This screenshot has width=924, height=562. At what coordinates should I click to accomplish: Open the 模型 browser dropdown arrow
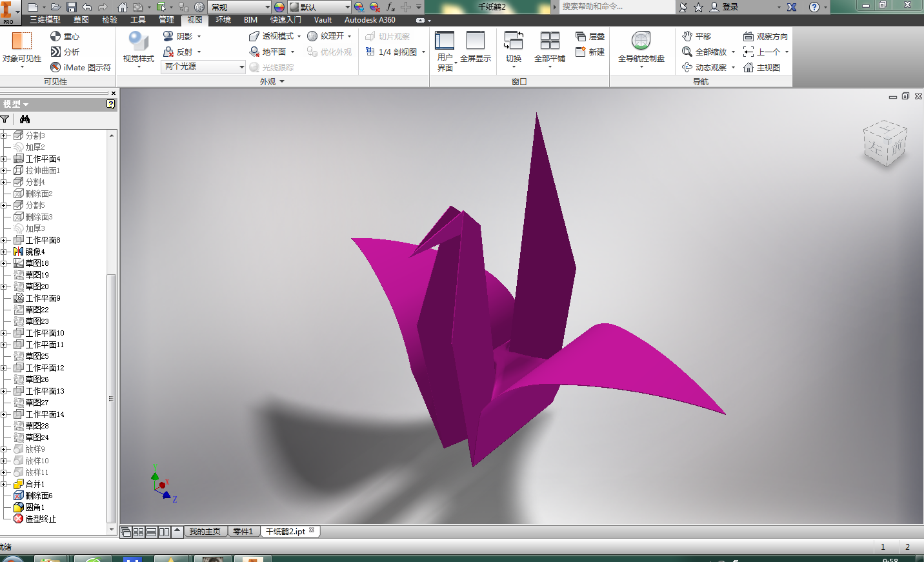click(x=26, y=105)
